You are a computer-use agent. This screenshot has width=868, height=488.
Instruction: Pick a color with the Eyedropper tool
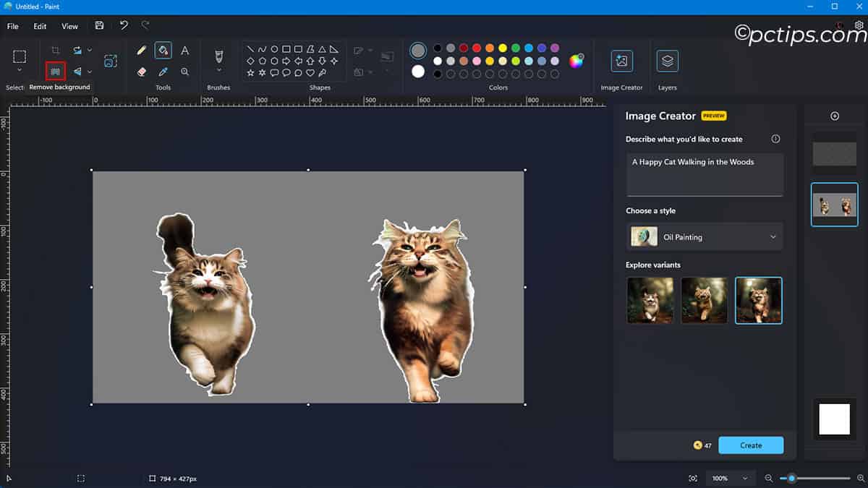click(163, 71)
